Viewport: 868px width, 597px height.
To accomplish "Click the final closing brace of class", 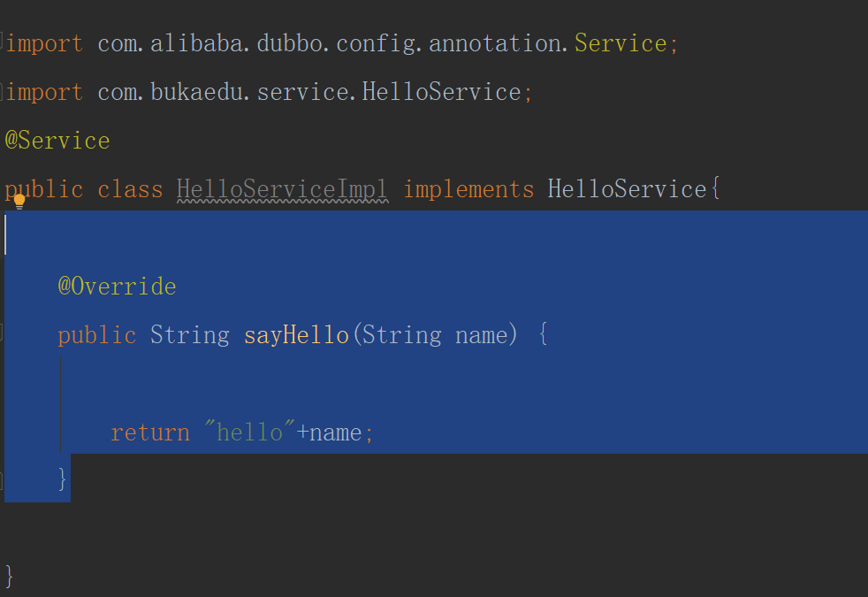I will click(x=10, y=576).
